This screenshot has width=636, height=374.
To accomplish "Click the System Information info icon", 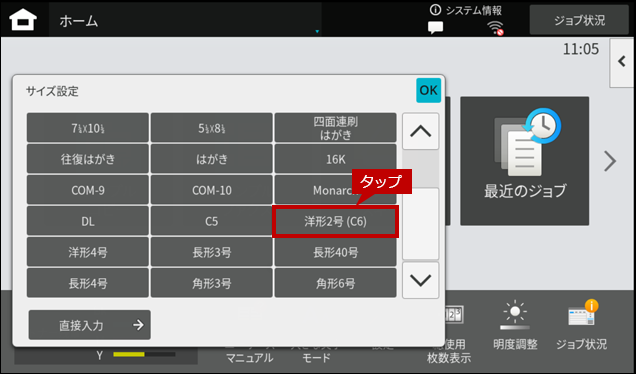I will (x=435, y=10).
